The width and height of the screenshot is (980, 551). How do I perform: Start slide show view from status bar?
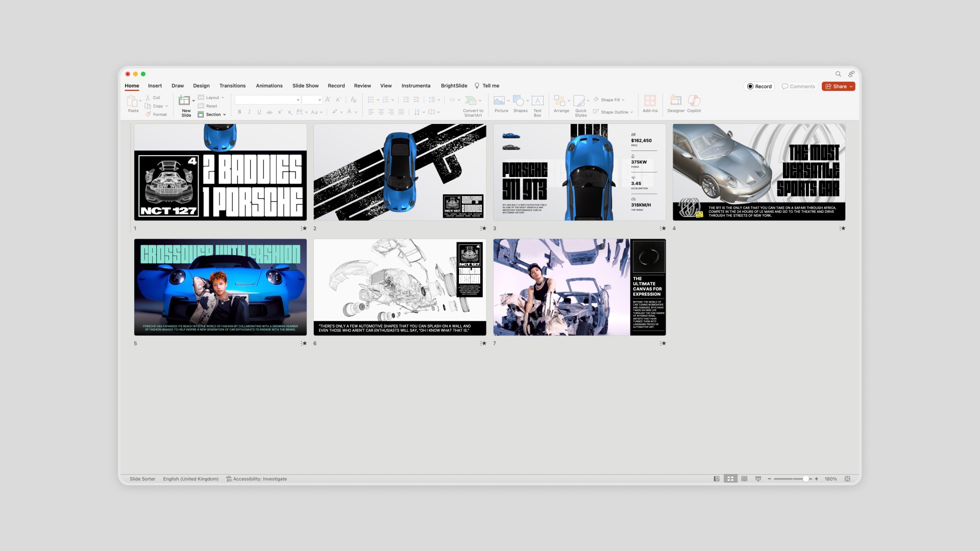point(758,479)
